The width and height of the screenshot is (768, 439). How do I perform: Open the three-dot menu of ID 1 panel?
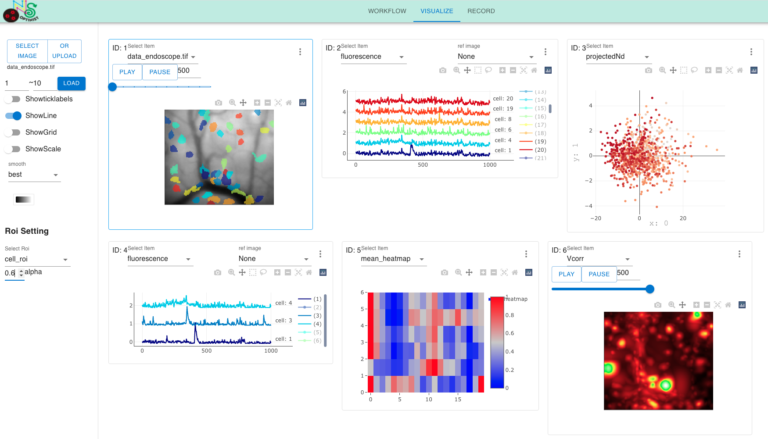pyautogui.click(x=300, y=52)
